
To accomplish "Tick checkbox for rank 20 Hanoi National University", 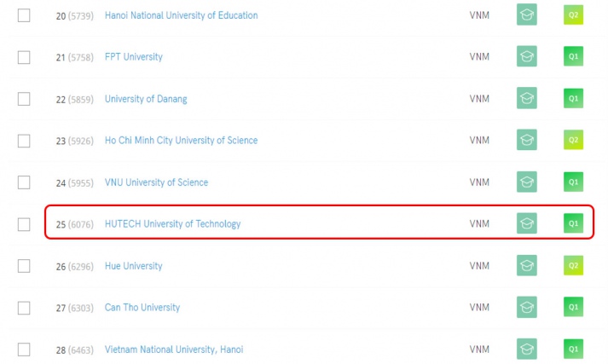I will click(x=24, y=15).
